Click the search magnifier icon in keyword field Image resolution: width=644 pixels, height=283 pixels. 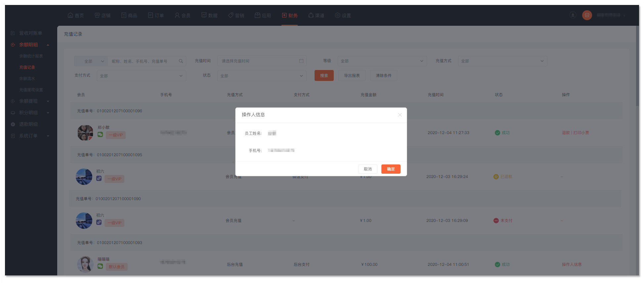coord(181,61)
